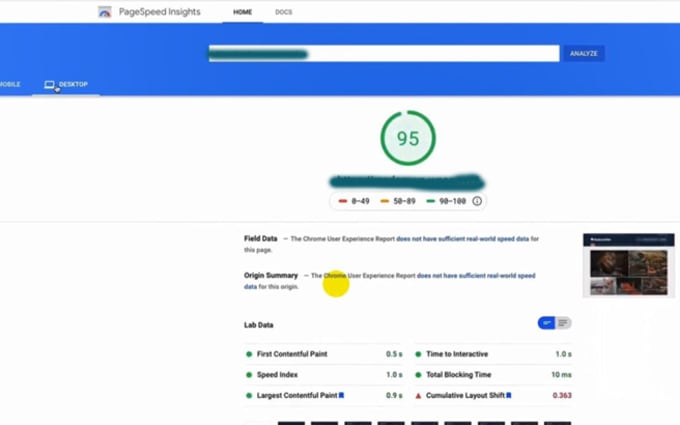Click the score legend info icon
This screenshot has height=425, width=680.
coord(477,201)
